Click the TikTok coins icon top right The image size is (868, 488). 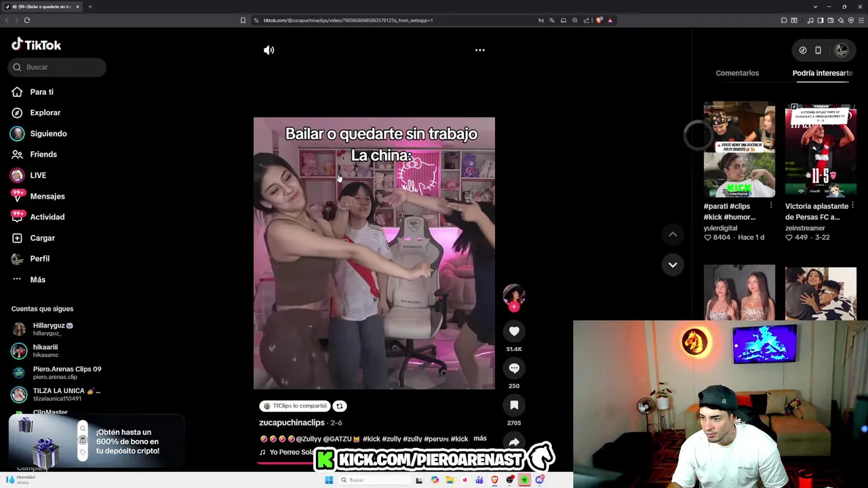(x=803, y=50)
